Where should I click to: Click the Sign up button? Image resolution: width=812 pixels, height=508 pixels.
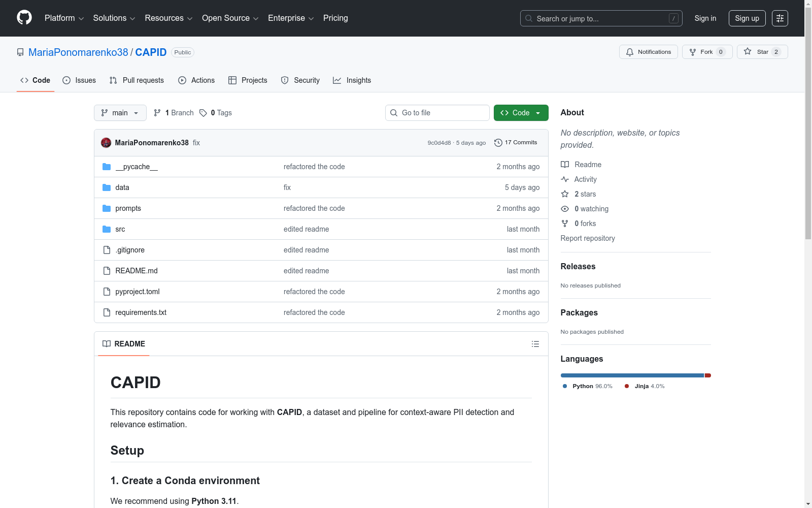(x=747, y=18)
